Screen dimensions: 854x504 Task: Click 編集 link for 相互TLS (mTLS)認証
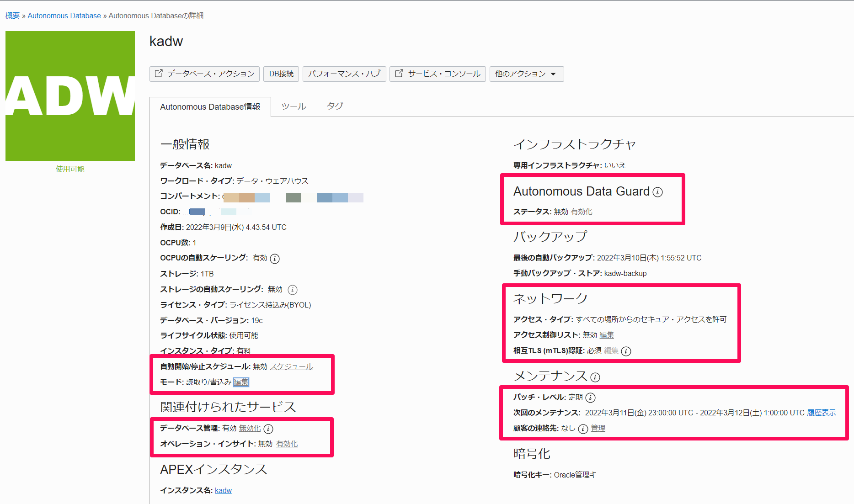(611, 350)
